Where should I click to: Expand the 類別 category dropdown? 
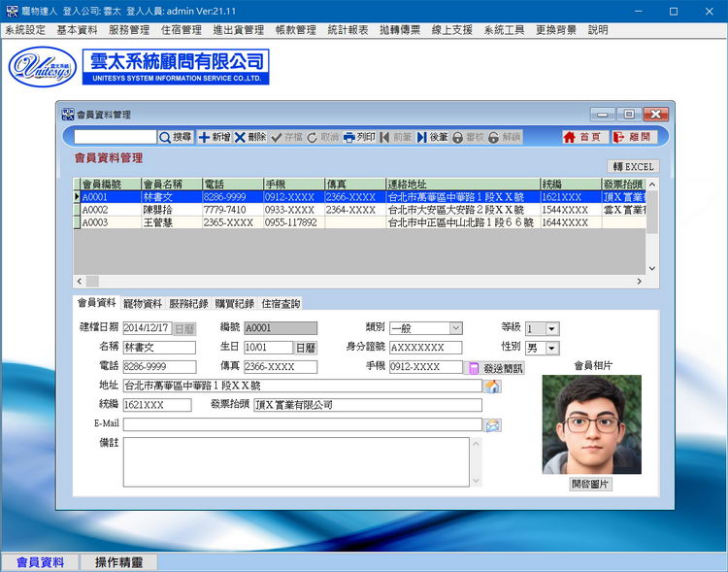455,328
